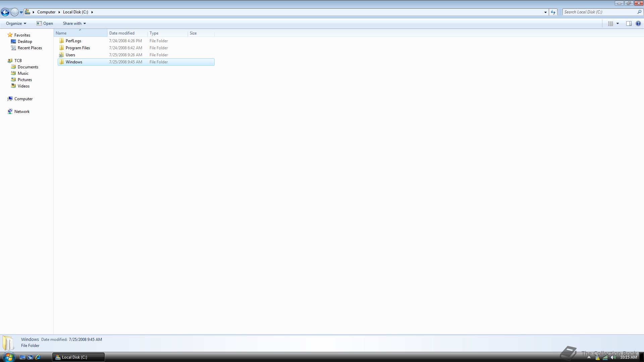Screen dimensions: 644x362
Task: Click Computer in the address breadcrumb
Action: (x=46, y=12)
